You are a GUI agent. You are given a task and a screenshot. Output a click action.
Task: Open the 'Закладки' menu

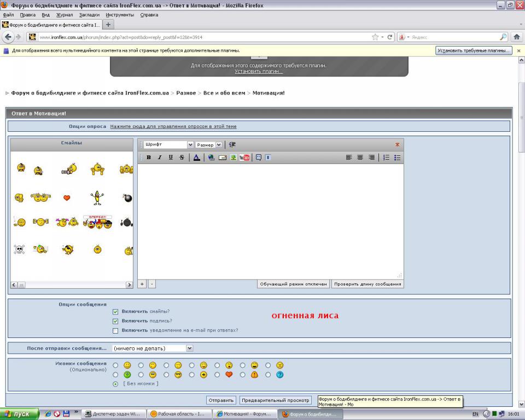pos(90,15)
